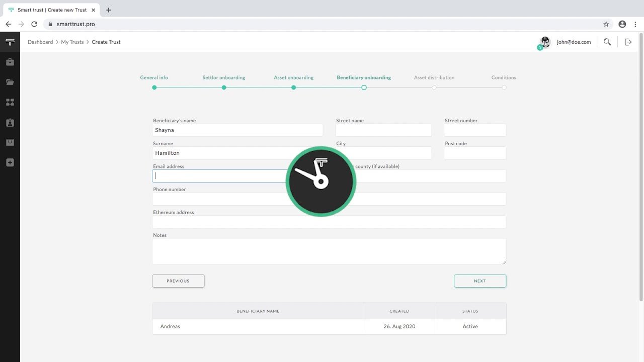Image resolution: width=644 pixels, height=362 pixels.
Task: Click the plus add icon in sidebar
Action: [10, 162]
